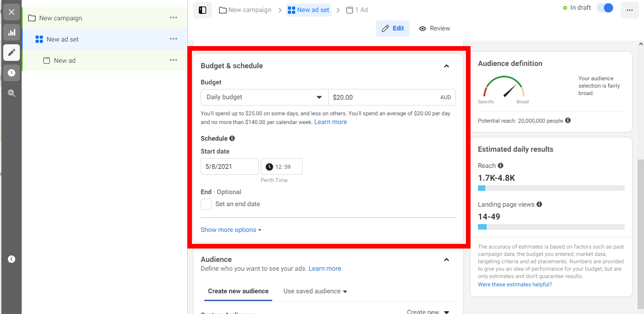Screen dimensions: 644x314
Task: Open Were these estimates helpful link
Action: (x=515, y=284)
